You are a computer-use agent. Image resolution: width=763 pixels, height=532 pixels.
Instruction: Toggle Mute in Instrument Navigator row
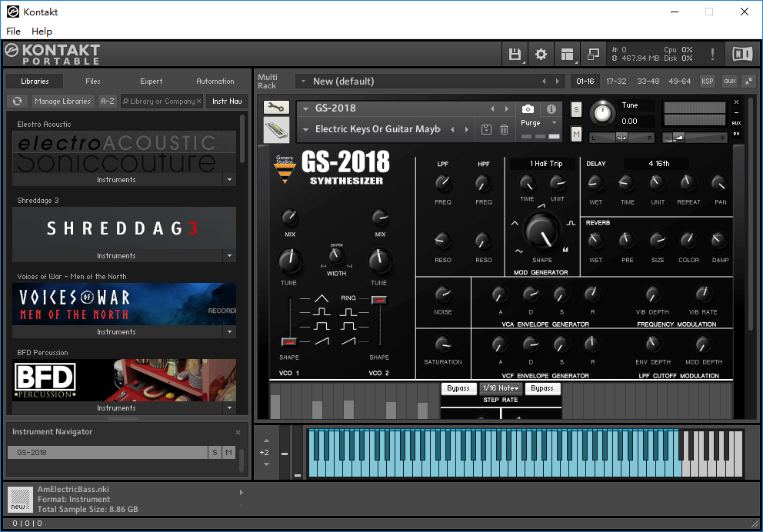point(228,452)
